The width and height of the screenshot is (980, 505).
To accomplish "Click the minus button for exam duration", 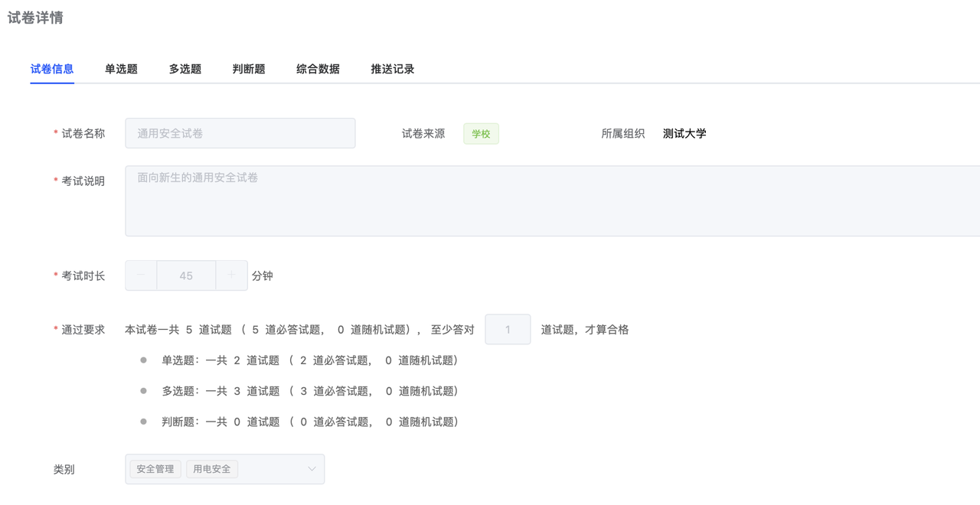I will 141,275.
